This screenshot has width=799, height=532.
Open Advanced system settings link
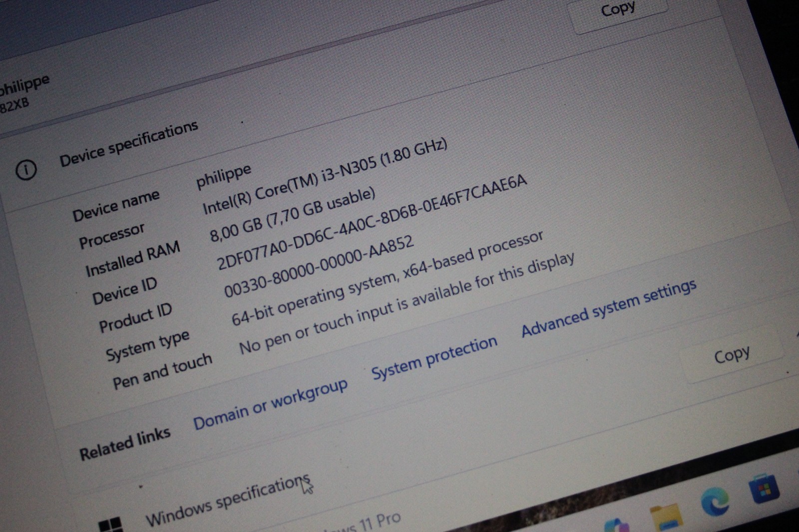point(609,308)
